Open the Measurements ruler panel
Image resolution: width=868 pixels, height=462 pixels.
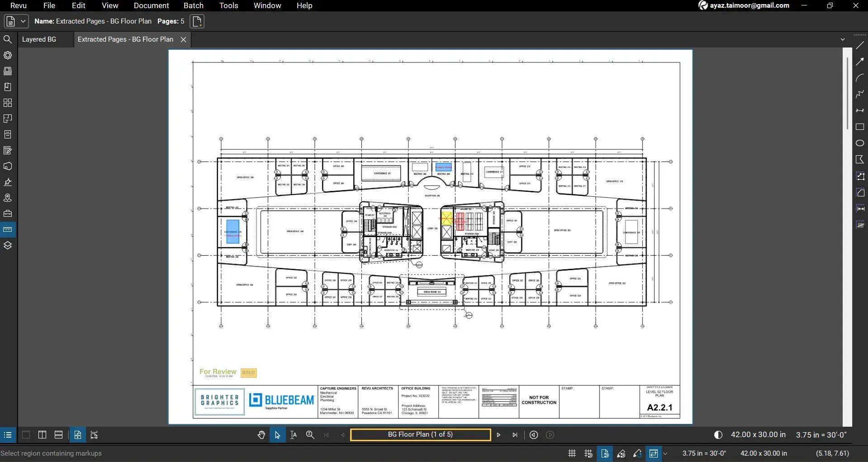coord(8,229)
